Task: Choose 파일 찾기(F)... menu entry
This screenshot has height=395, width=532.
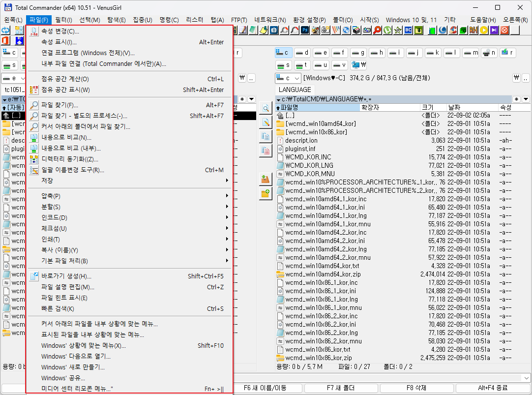Action: (129, 105)
